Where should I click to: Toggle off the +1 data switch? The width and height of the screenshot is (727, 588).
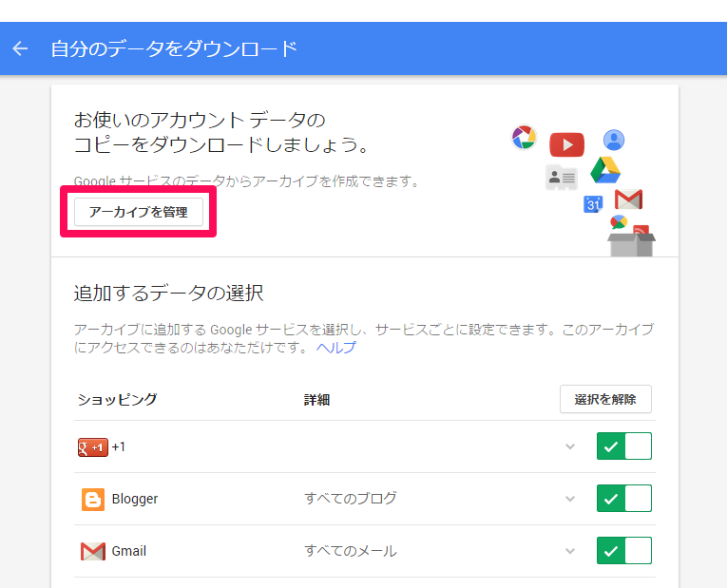point(623,446)
